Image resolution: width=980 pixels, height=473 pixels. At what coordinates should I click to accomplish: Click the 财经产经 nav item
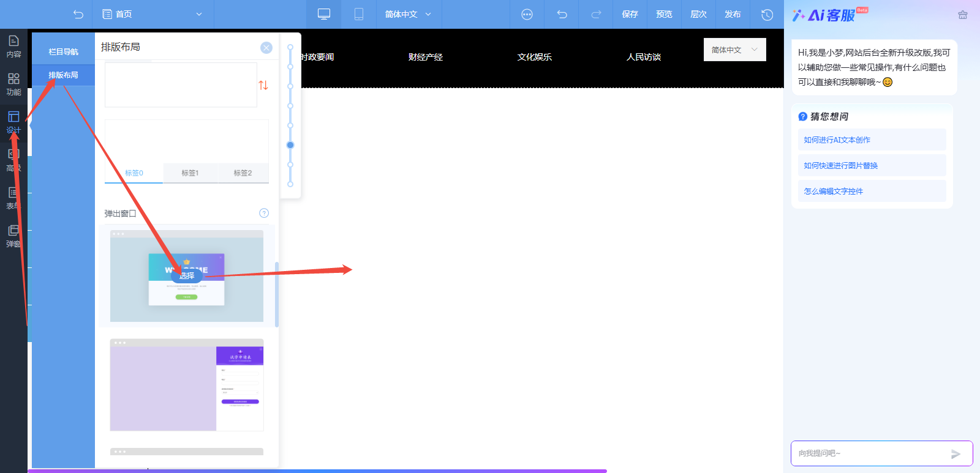[x=425, y=57]
